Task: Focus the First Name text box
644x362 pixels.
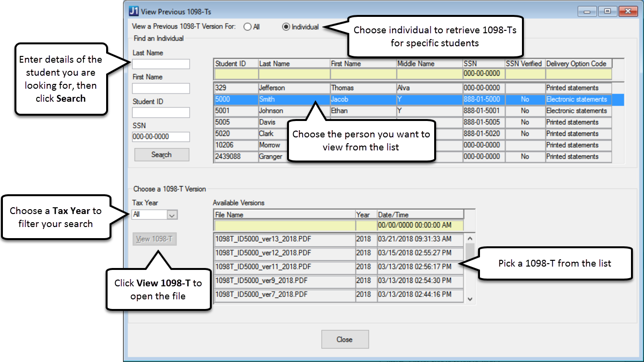Action: [161, 88]
